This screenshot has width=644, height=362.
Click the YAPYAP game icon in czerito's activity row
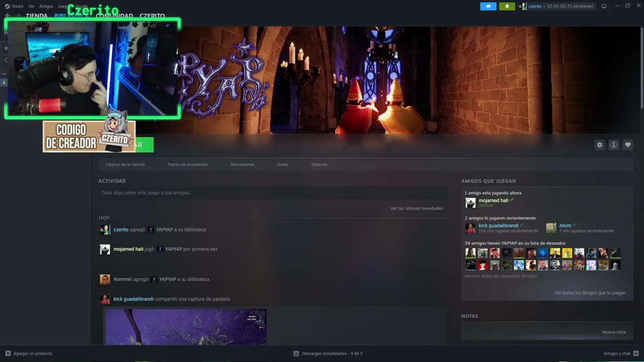coord(151,230)
